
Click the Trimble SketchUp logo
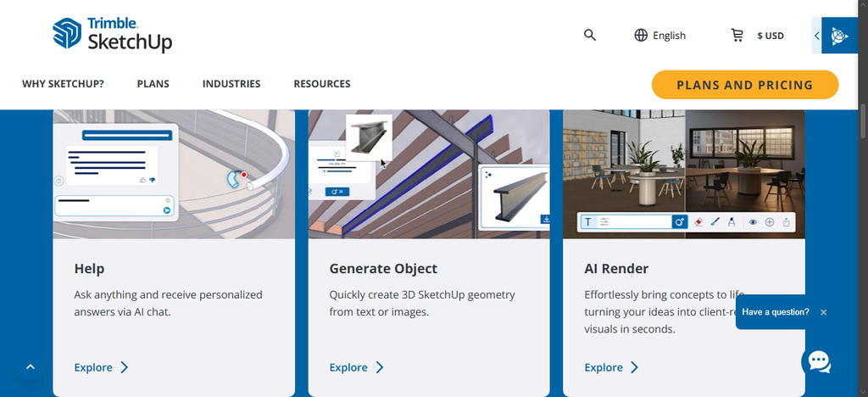[x=113, y=35]
